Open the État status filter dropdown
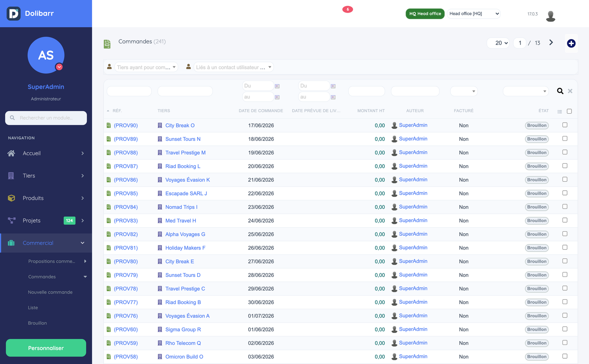This screenshot has height=364, width=589. tap(525, 91)
